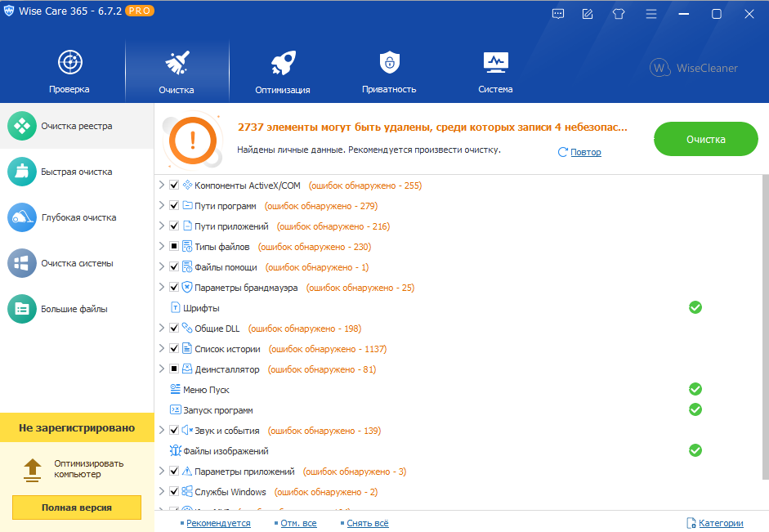The height and width of the screenshot is (532, 769).
Task: Click the Типы файлов row icon
Action: click(x=187, y=246)
